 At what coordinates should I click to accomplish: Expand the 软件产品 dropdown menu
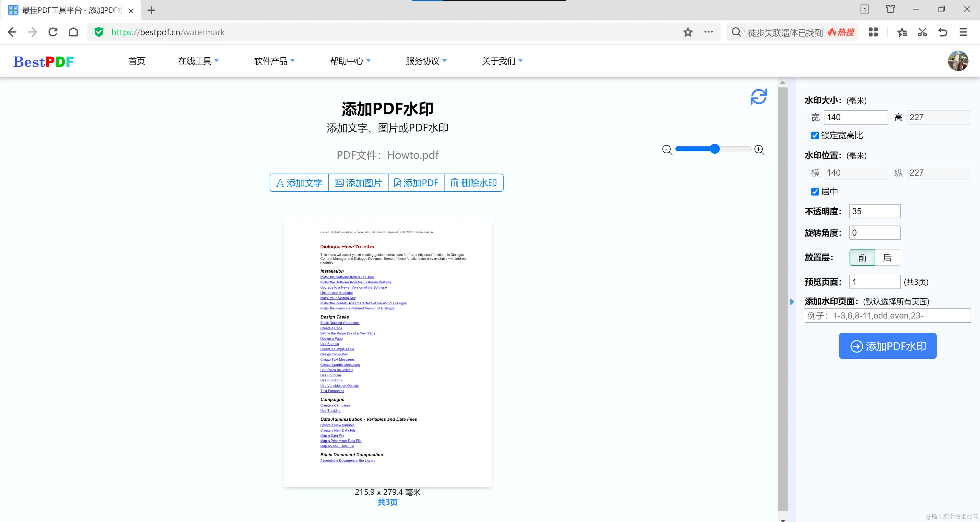coord(274,61)
